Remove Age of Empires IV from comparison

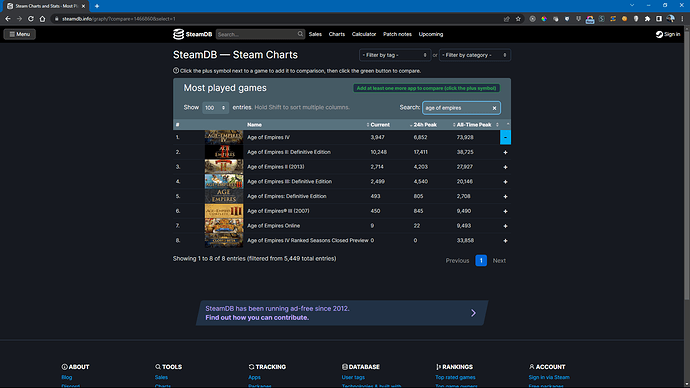coord(505,137)
